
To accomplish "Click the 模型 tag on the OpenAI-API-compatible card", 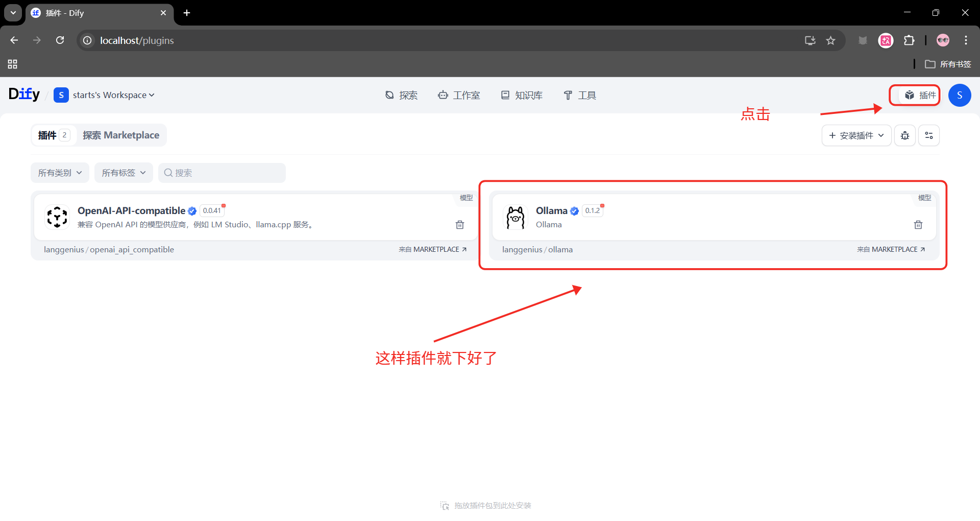I will (466, 198).
